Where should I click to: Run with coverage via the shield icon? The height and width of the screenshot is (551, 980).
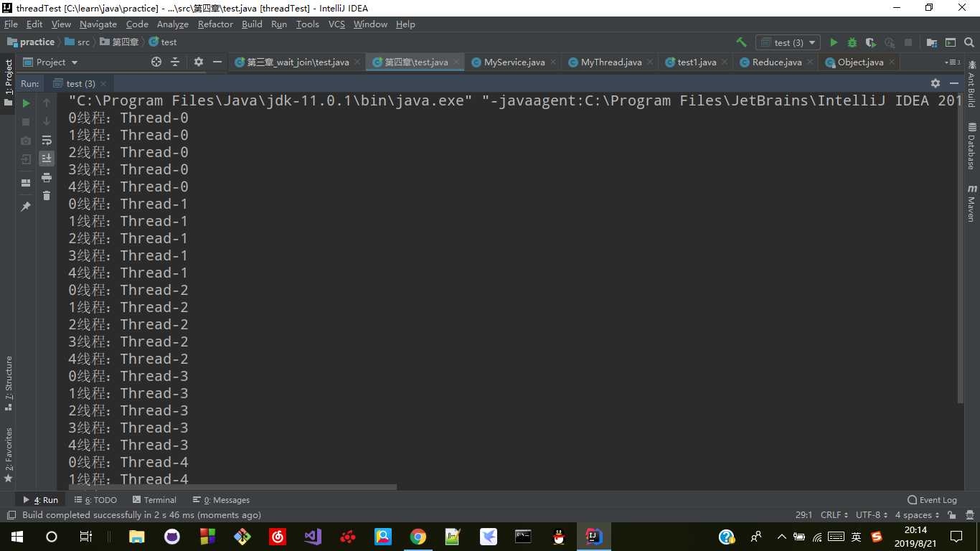tap(871, 42)
